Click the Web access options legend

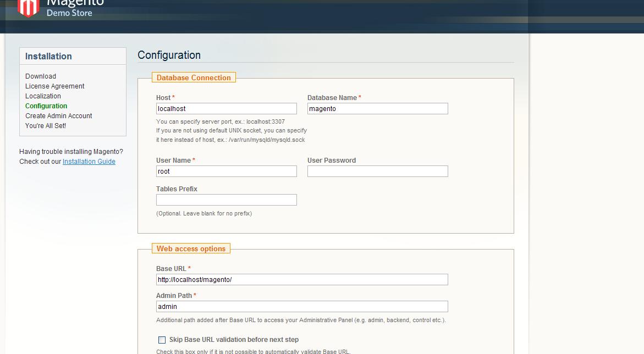(x=191, y=249)
